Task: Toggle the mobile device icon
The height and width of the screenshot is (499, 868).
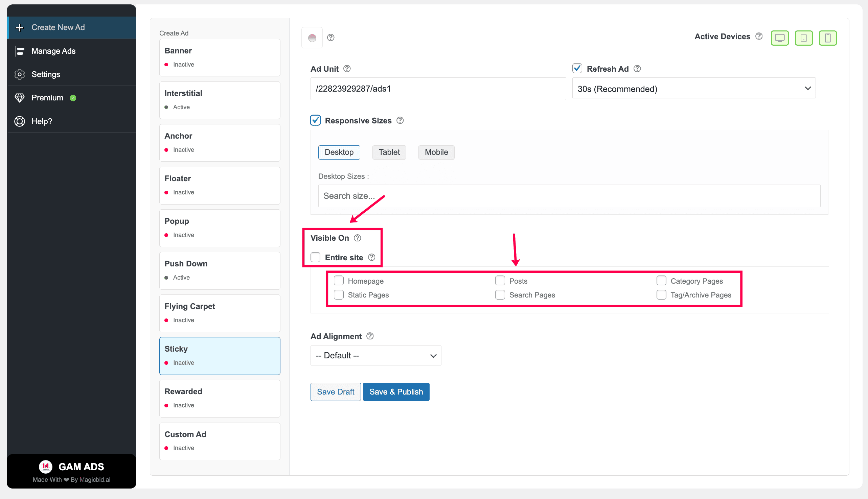Action: 827,38
